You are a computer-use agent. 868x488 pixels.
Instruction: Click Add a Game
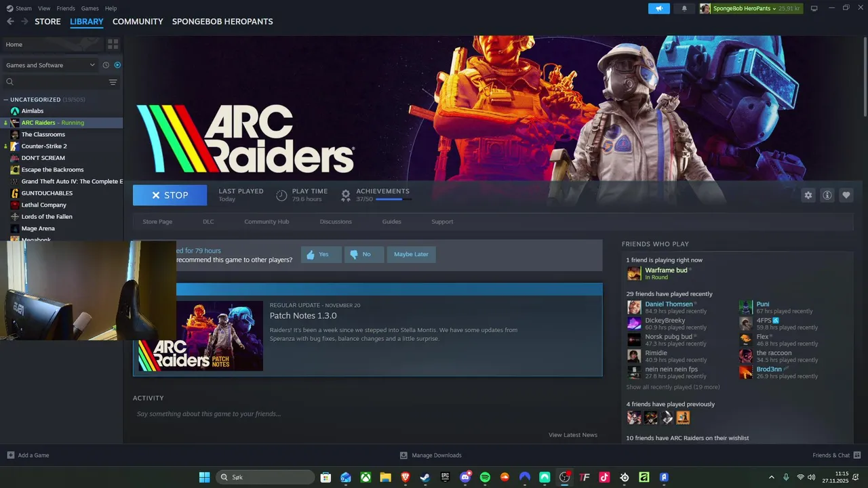coord(28,455)
